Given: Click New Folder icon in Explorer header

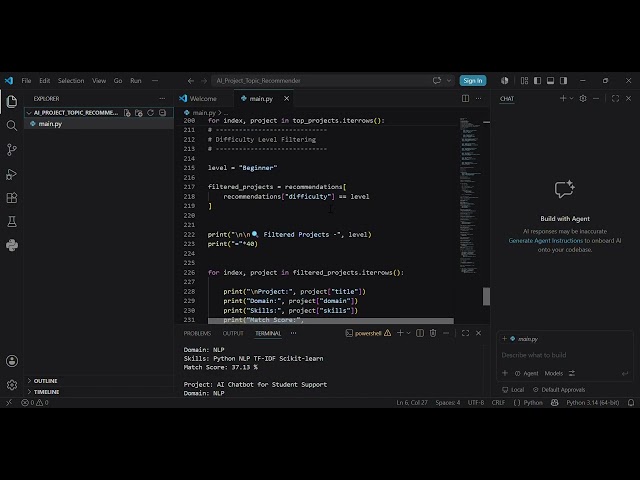Looking at the screenshot, I should click(139, 113).
